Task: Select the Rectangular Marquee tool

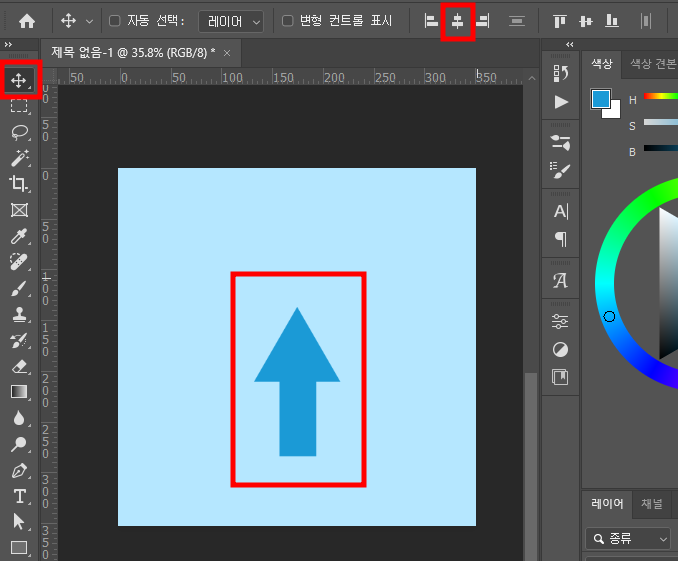Action: [x=19, y=106]
